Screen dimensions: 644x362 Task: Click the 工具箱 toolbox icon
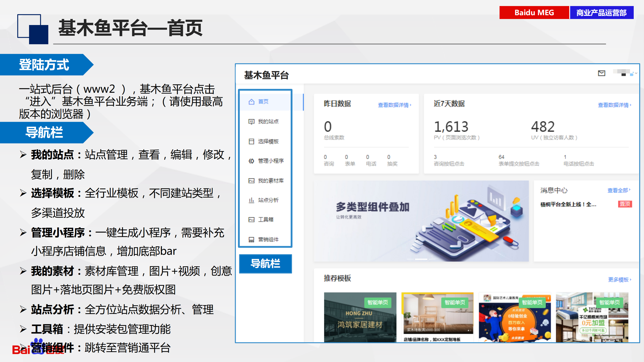click(x=251, y=220)
